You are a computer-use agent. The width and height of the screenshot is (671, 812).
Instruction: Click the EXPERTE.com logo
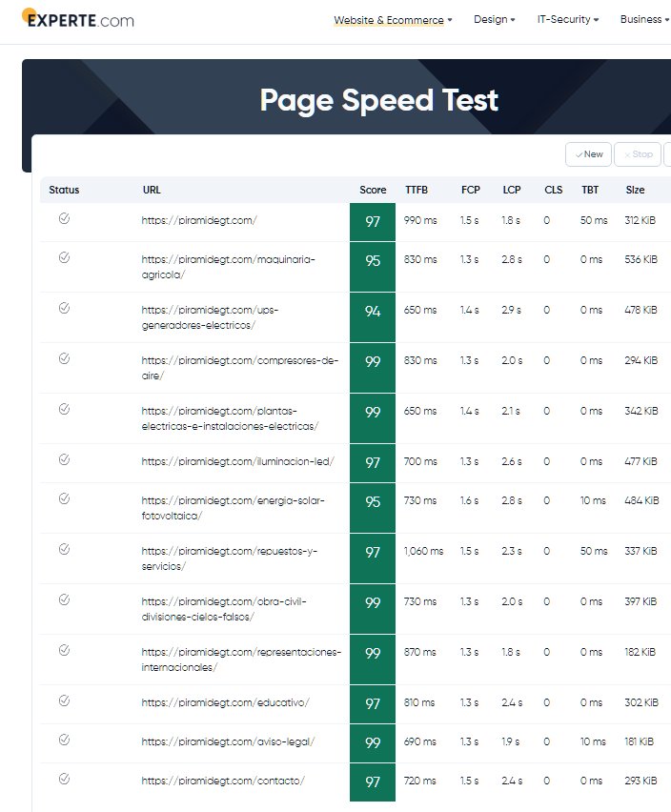(78, 19)
